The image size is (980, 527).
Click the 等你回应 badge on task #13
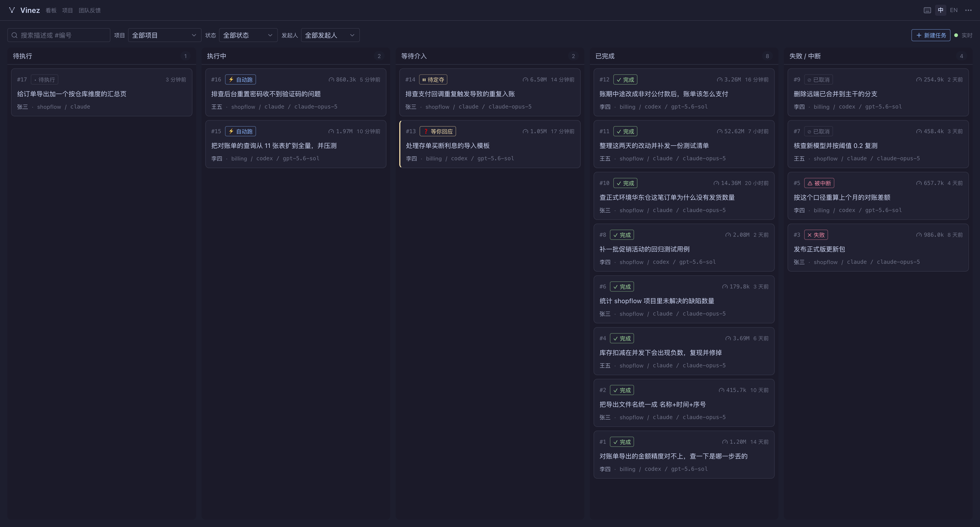click(438, 131)
